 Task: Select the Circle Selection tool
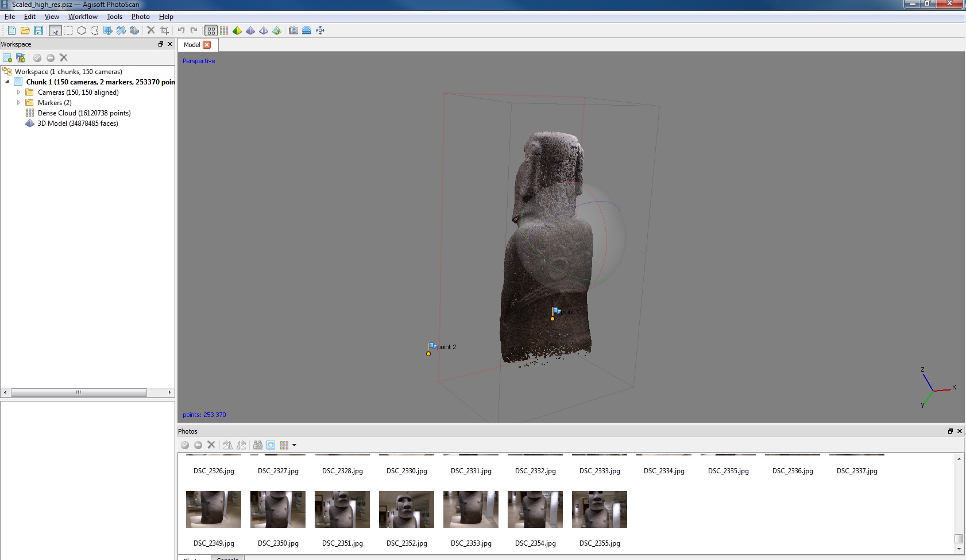(82, 30)
